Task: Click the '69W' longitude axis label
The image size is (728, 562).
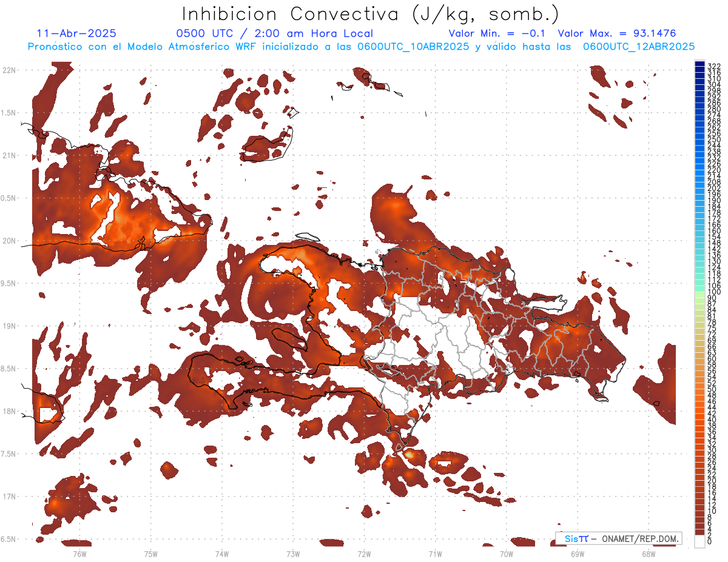Action: click(x=578, y=553)
